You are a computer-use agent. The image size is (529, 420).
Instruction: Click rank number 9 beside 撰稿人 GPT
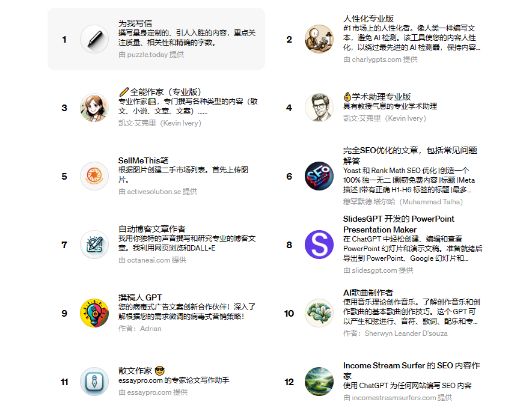pos(64,314)
